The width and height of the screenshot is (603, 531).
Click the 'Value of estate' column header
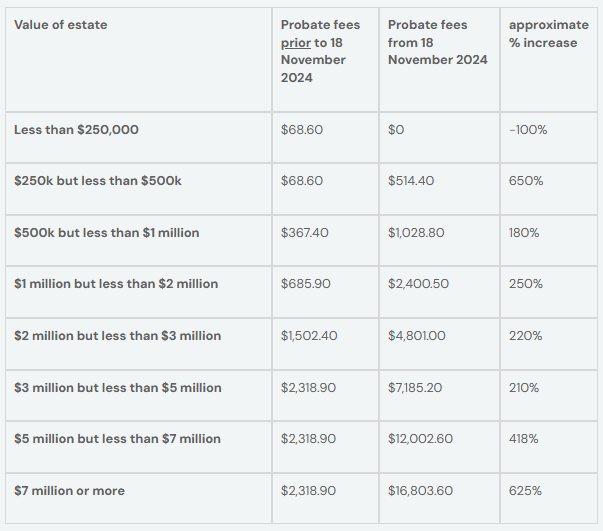[x=61, y=24]
